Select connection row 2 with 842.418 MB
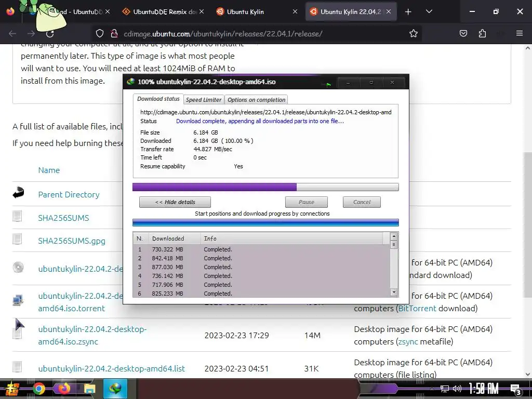The height and width of the screenshot is (399, 532). coord(261,258)
